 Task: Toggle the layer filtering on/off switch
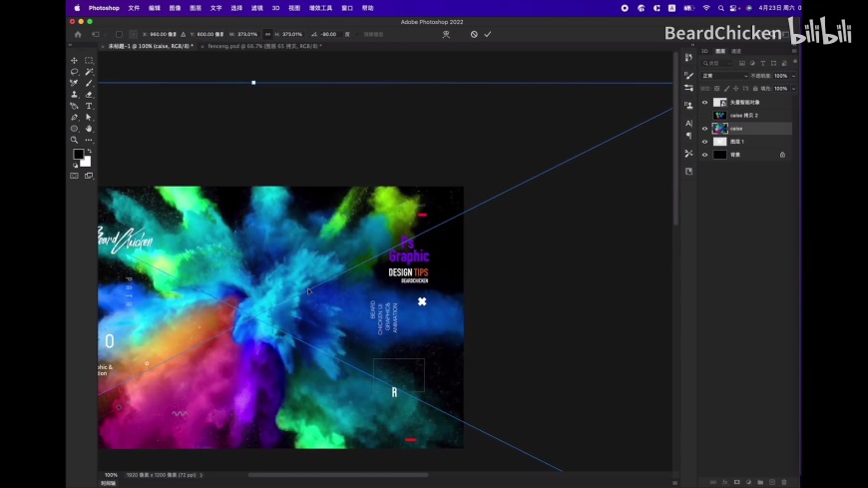coord(795,62)
